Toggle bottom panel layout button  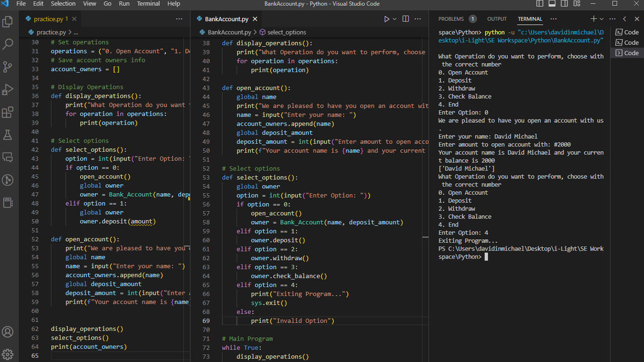pos(552,4)
